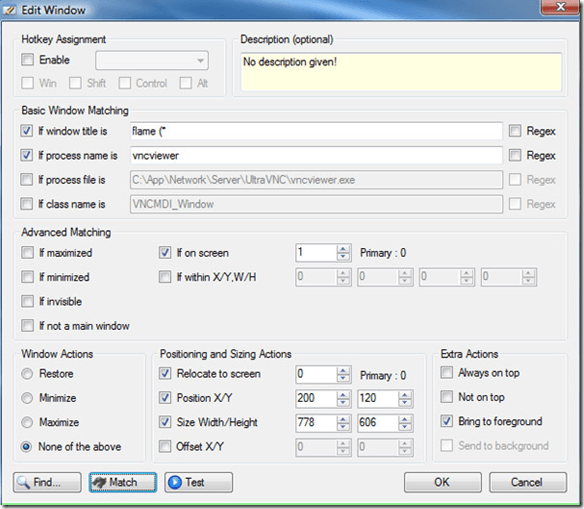Screen dimensions: 584x509
Task: Check the 'If maximized' option
Action: [x=28, y=252]
